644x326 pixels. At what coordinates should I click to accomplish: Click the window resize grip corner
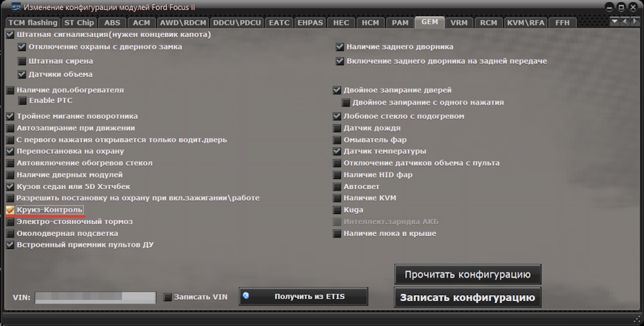tap(637, 319)
